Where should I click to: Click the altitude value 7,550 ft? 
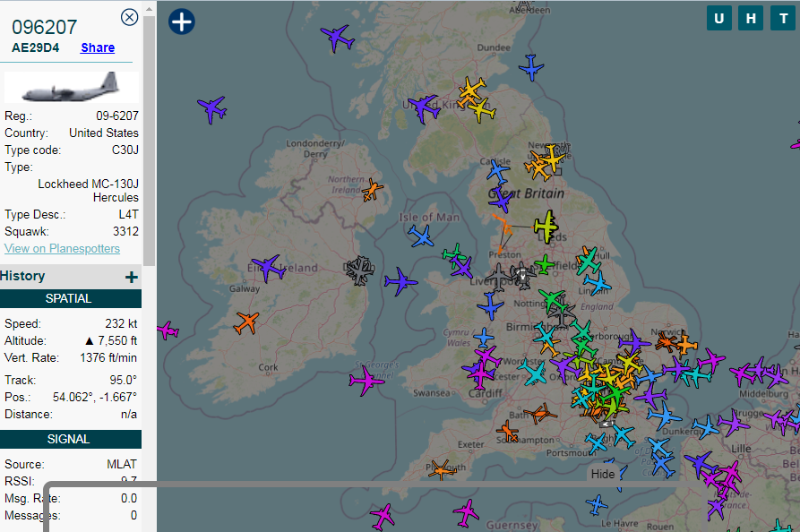111,340
